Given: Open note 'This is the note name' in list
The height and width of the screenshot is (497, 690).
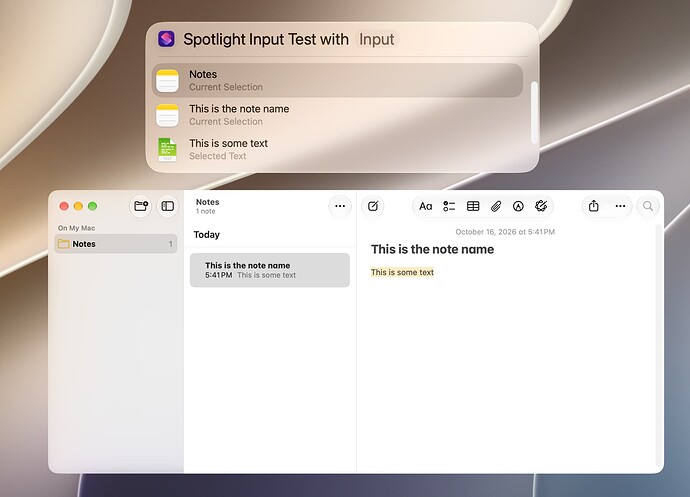Looking at the screenshot, I should (x=270, y=270).
